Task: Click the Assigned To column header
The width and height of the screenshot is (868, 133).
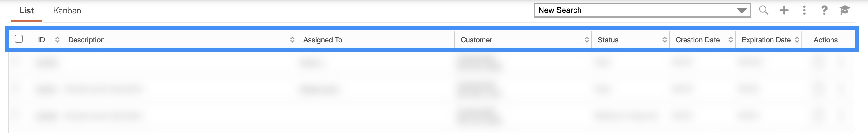Action: click(x=322, y=40)
